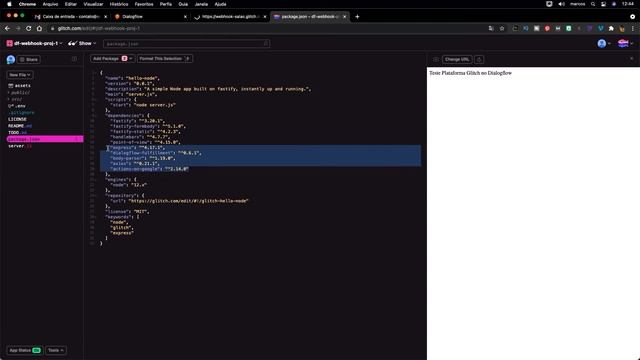
Task: Click the green square extension icon
Action: 568,29
